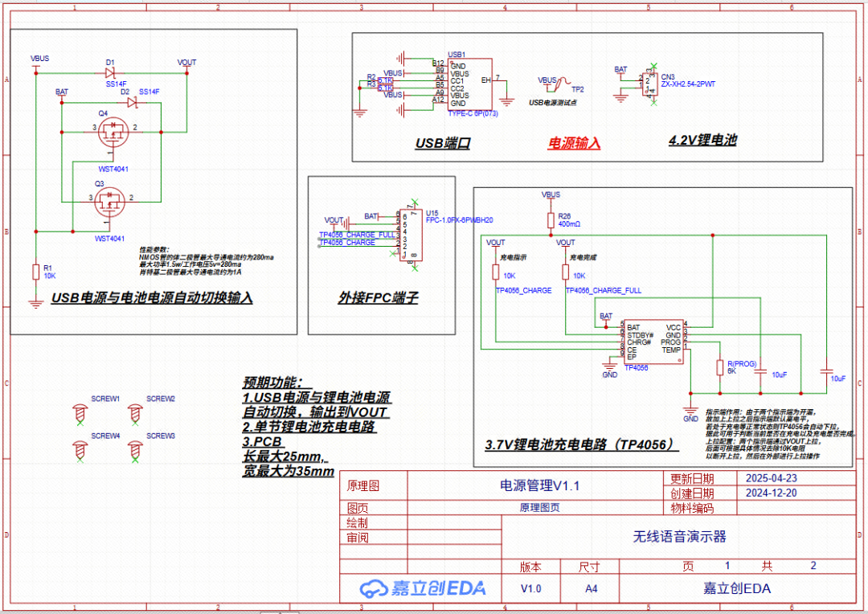Select the U15 FPC connector symbol
The image size is (868, 614).
point(411,235)
